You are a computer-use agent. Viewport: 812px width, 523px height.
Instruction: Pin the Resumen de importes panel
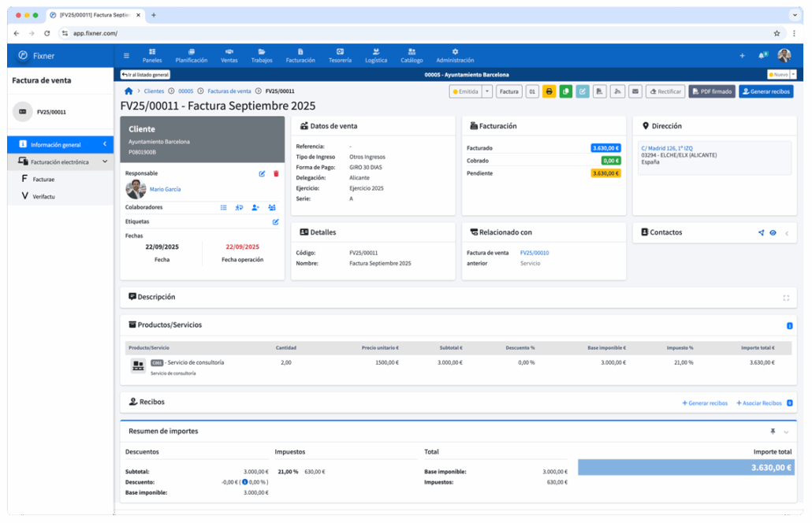773,432
